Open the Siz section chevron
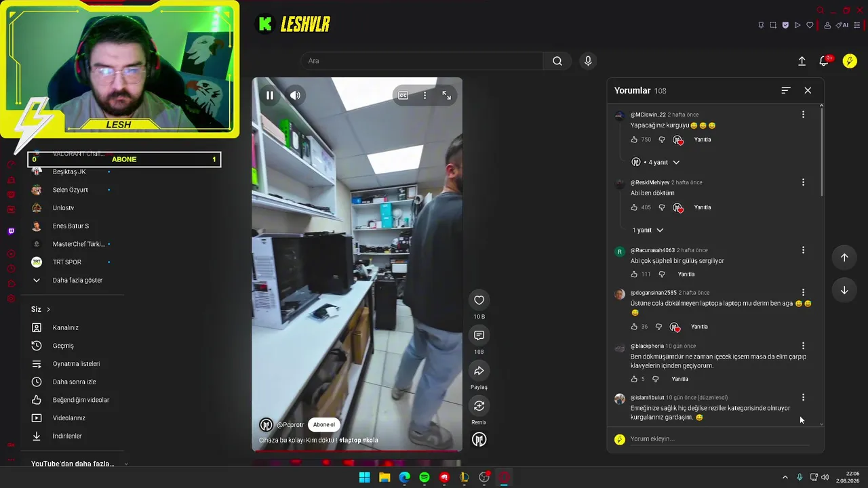 [x=48, y=310]
